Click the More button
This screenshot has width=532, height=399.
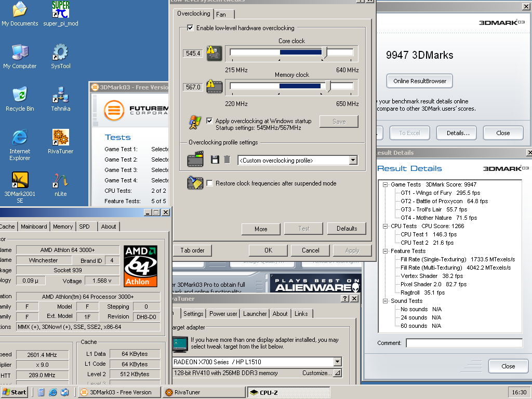[x=261, y=229]
